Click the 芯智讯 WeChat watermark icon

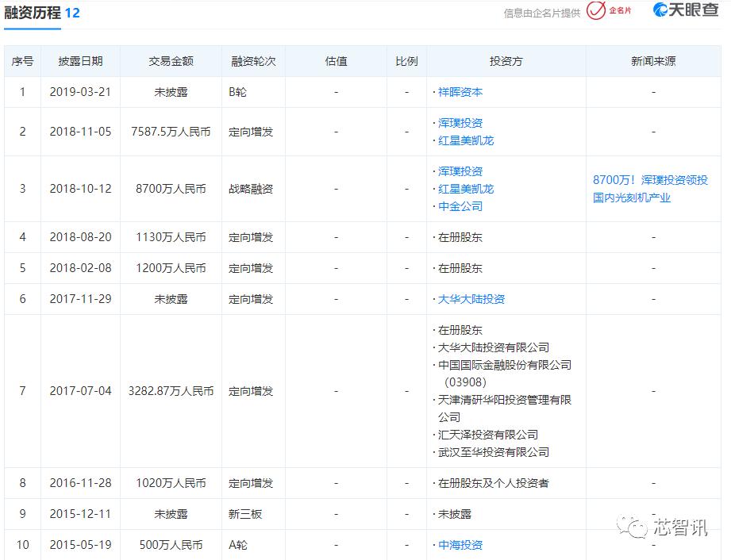pos(632,527)
